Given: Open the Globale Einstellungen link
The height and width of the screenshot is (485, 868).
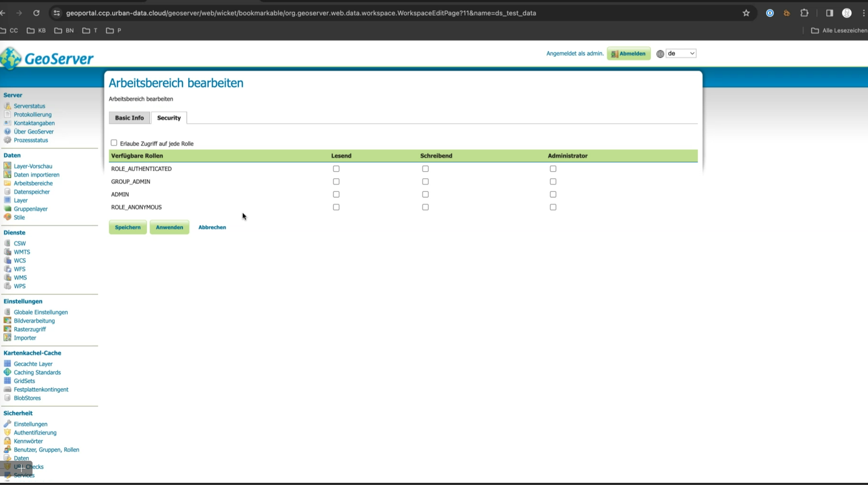Looking at the screenshot, I should point(41,312).
